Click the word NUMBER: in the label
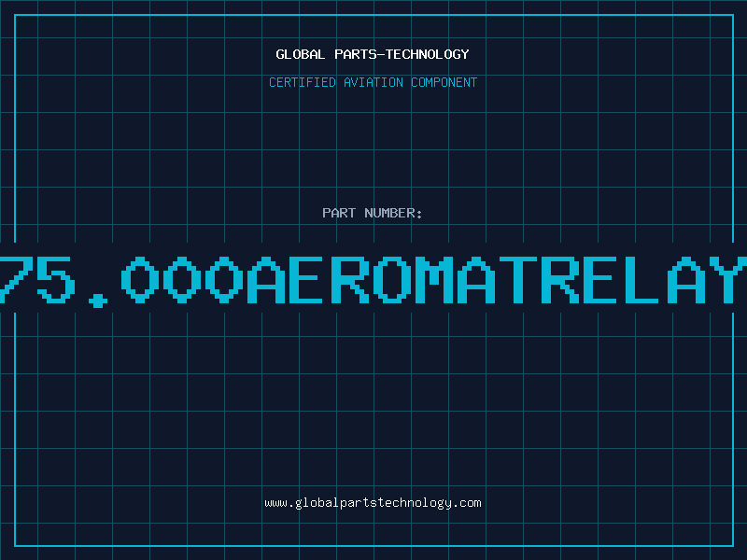Image resolution: width=747 pixels, height=560 pixels. [393, 213]
